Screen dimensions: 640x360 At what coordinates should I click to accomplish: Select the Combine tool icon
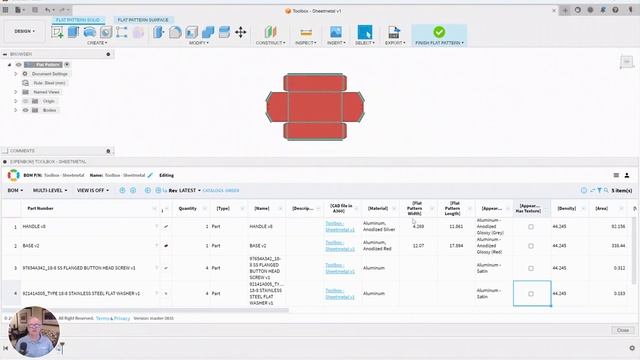click(208, 32)
